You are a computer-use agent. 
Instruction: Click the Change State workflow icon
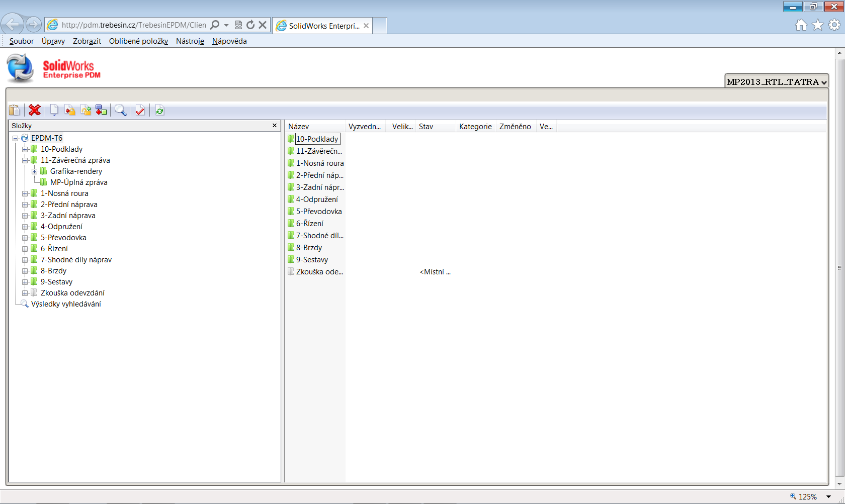click(x=102, y=110)
